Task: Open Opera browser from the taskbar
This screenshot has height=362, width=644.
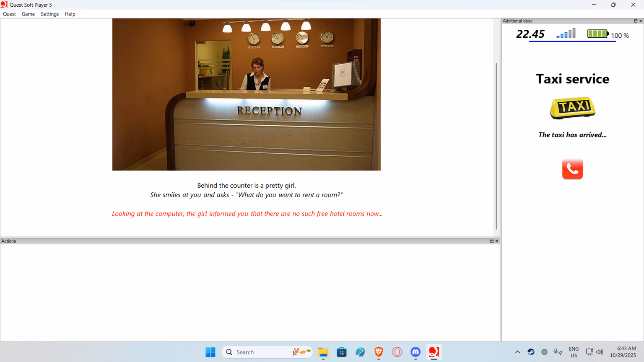Action: 397,352
